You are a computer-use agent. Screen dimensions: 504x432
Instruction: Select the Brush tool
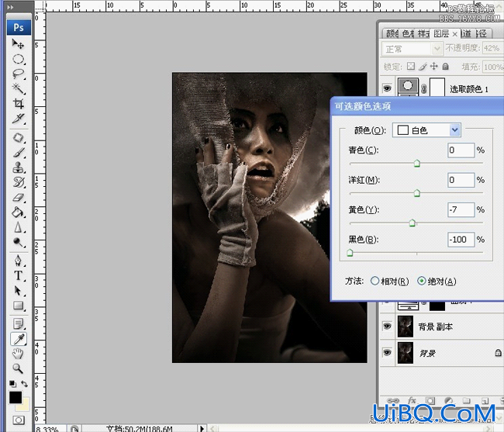point(18,152)
